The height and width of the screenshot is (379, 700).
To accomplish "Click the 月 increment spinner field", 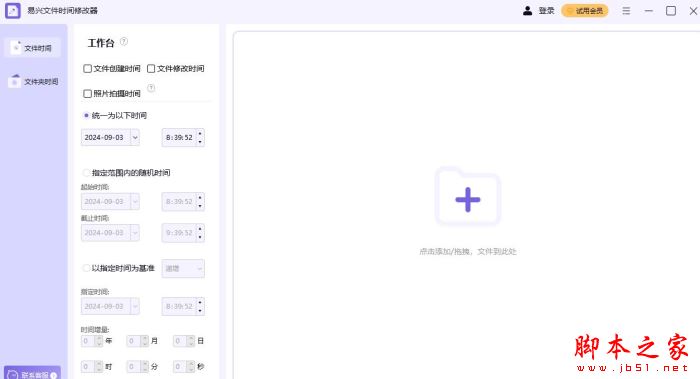I will click(138, 341).
